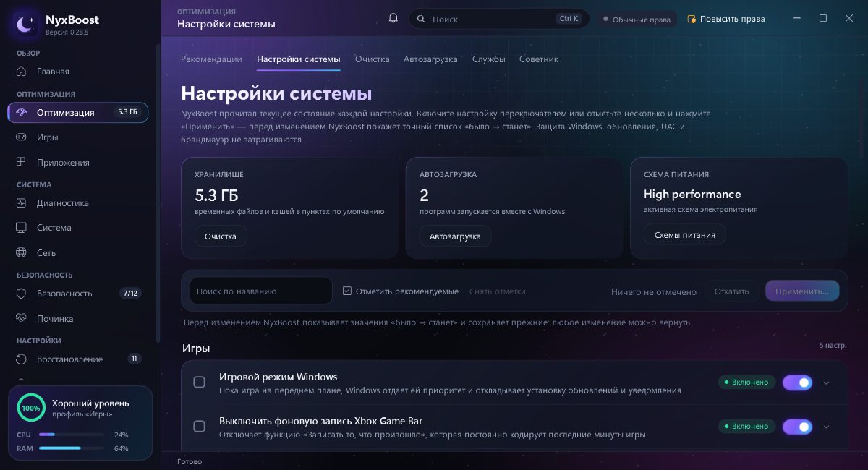The height and width of the screenshot is (470, 868).
Task: Click the 11 restore points badge
Action: pos(135,359)
